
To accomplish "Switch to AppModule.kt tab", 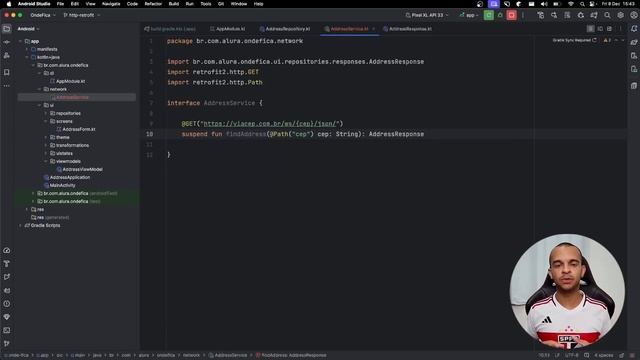I will [227, 29].
